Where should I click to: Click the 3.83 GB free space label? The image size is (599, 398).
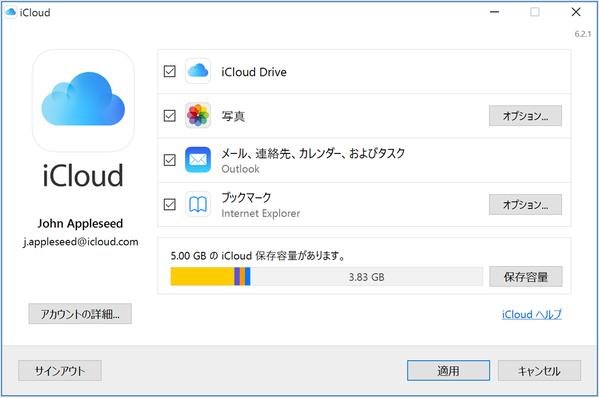click(366, 277)
